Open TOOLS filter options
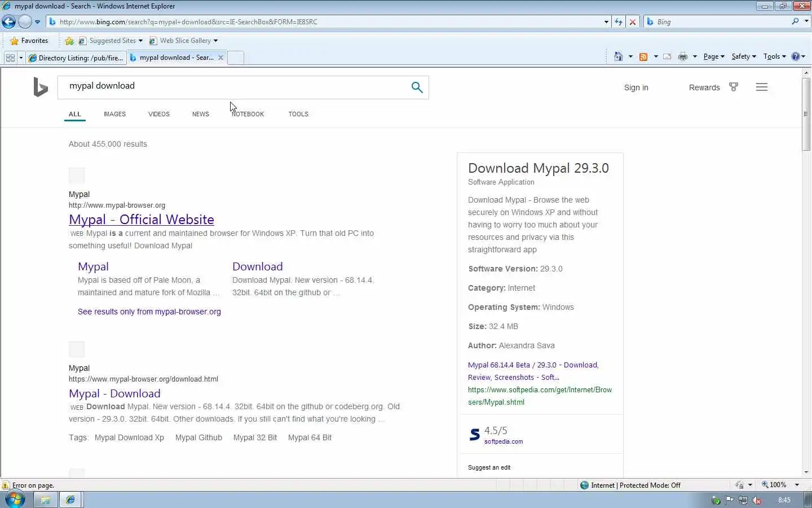This screenshot has height=508, width=812. [x=298, y=114]
